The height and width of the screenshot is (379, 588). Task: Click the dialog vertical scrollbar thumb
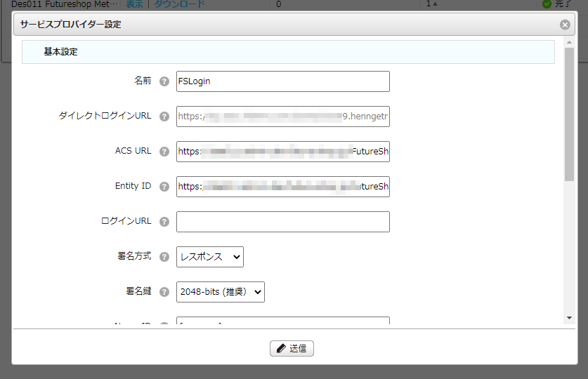coord(569,114)
